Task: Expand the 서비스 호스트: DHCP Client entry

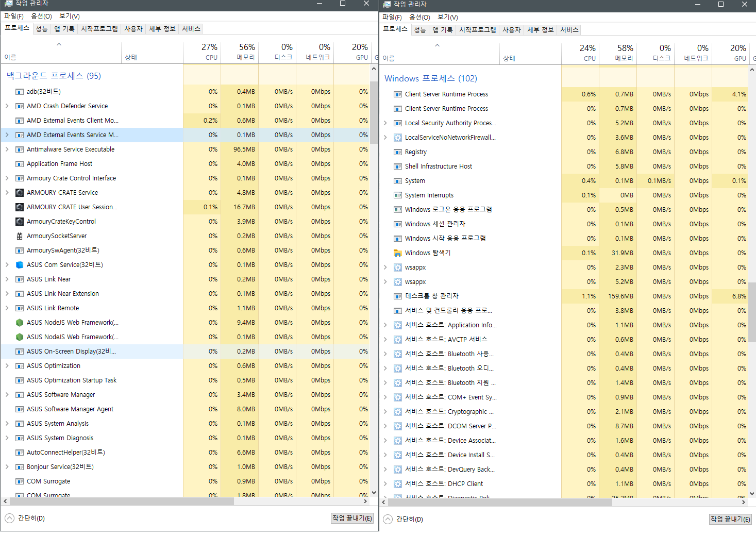Action: click(x=385, y=484)
